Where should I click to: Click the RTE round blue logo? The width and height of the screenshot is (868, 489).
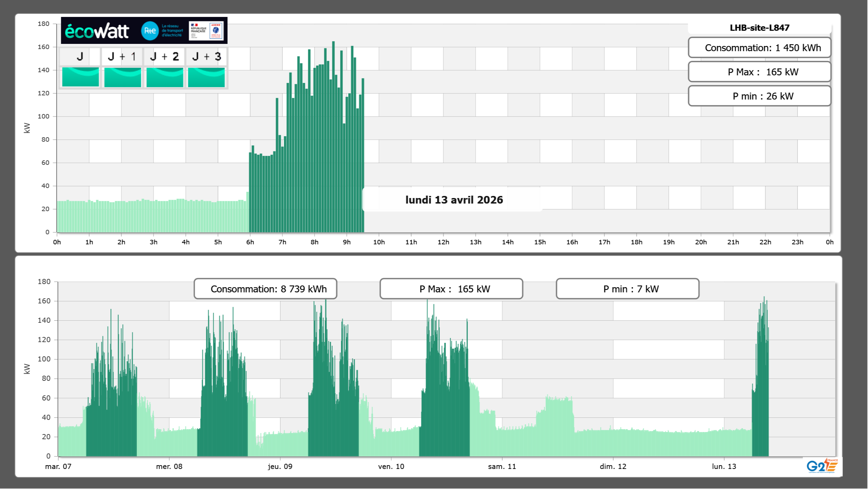(150, 31)
